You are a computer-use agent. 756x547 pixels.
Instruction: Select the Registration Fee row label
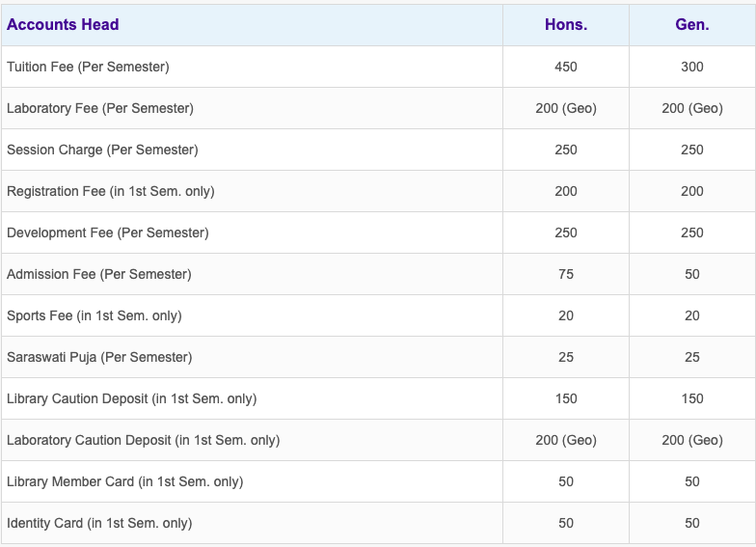111,191
